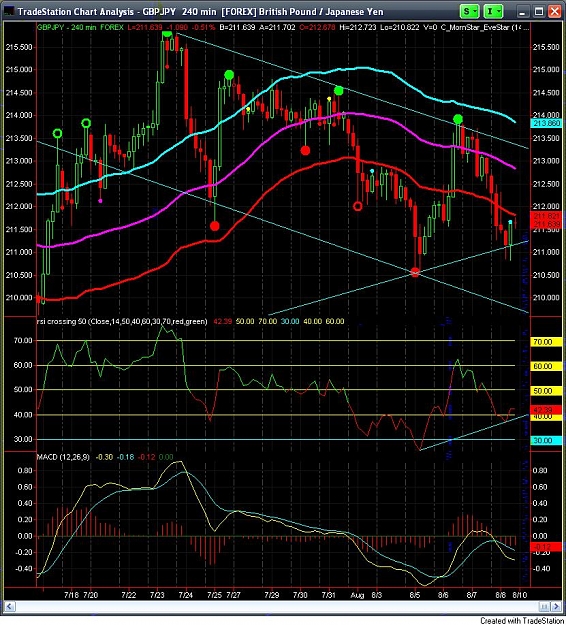Click the Hi=212.723 high value
The image size is (566, 625).
coord(358,27)
